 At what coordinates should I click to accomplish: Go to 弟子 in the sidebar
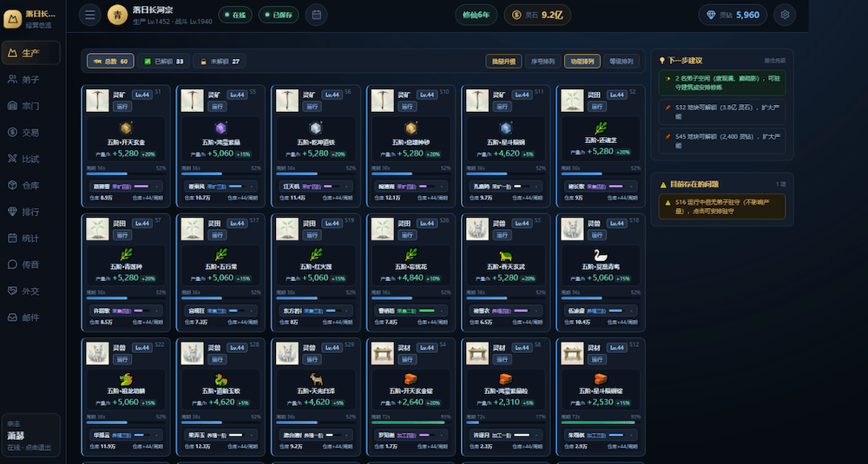[30, 80]
